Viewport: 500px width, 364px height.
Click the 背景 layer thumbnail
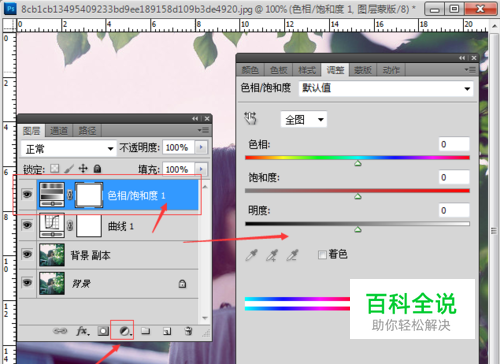[52, 283]
